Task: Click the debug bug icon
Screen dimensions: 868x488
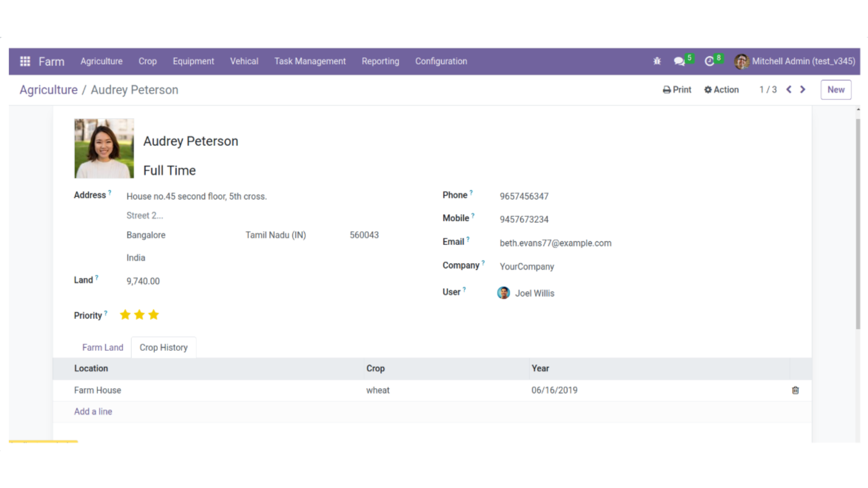Action: 657,61
